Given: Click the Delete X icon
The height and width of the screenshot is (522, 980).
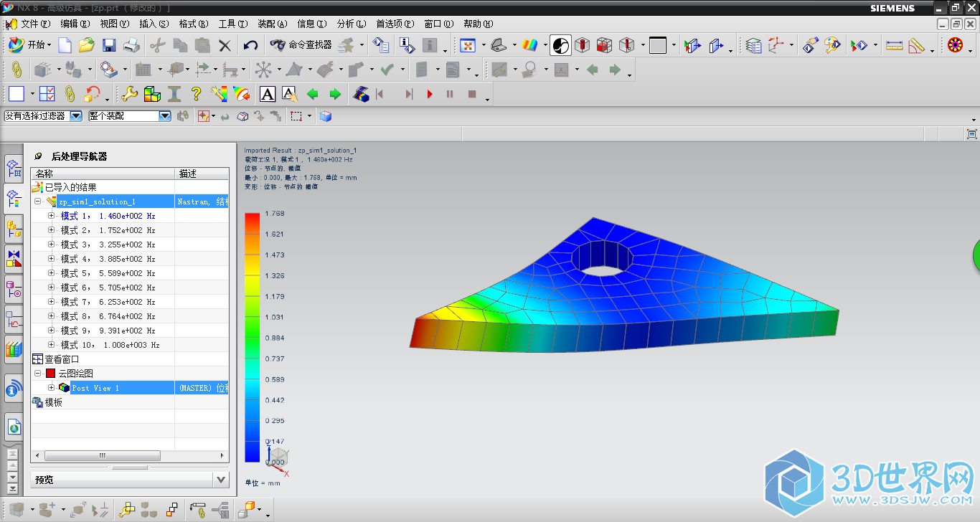Looking at the screenshot, I should tap(225, 45).
